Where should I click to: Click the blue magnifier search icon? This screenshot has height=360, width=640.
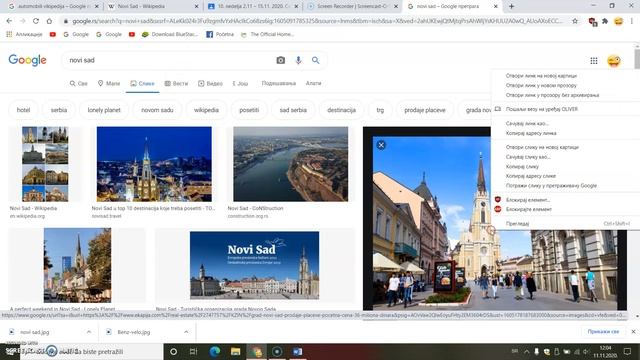[x=316, y=60]
